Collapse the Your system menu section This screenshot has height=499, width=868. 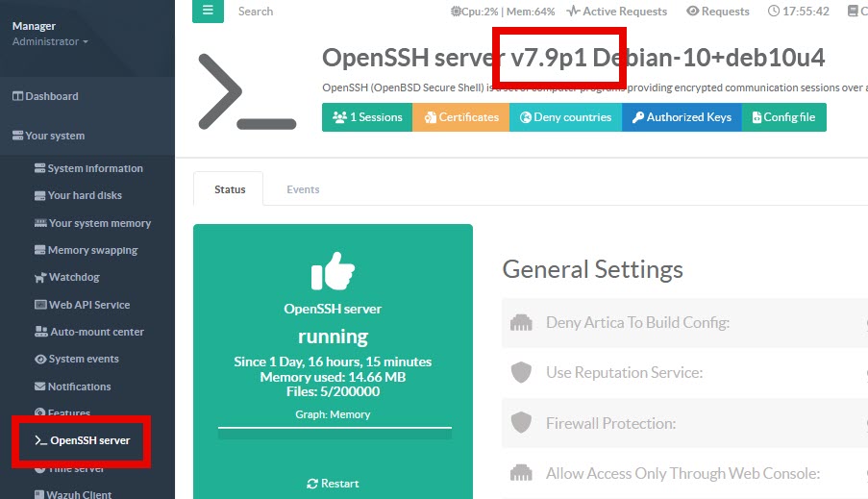[x=48, y=136]
